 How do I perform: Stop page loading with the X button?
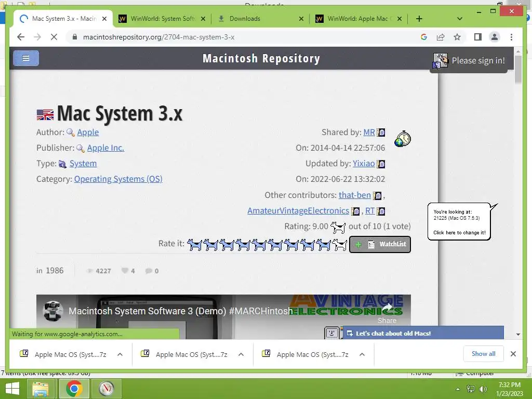point(54,37)
